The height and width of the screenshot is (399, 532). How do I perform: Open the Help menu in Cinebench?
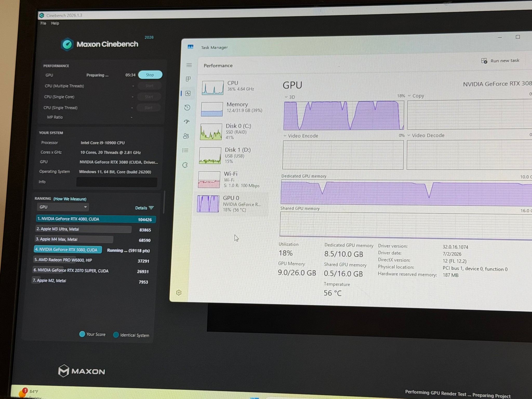click(x=55, y=23)
